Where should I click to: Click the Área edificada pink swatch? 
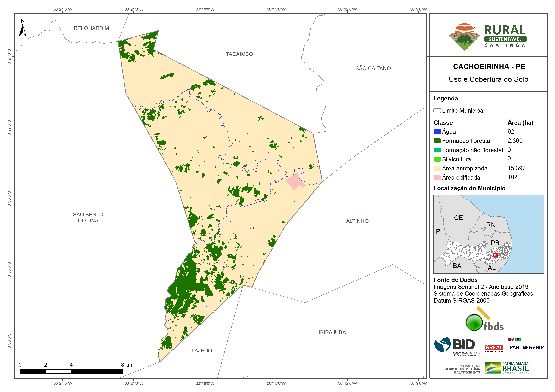pyautogui.click(x=437, y=178)
